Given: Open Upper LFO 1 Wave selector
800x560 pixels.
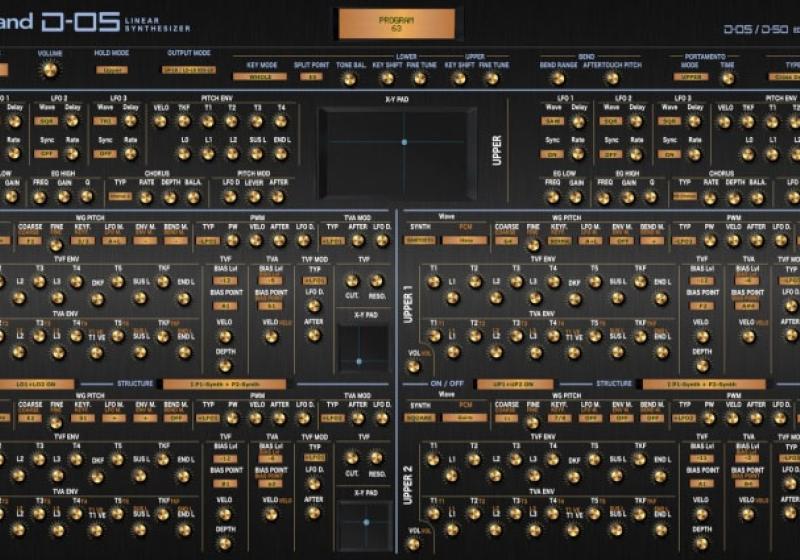Looking at the screenshot, I should 552,121.
